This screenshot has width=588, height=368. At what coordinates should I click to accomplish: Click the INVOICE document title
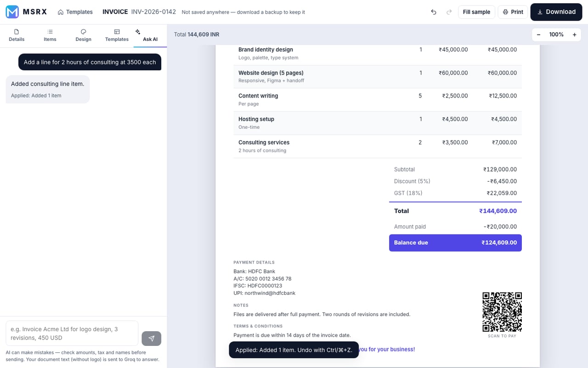[x=115, y=11]
